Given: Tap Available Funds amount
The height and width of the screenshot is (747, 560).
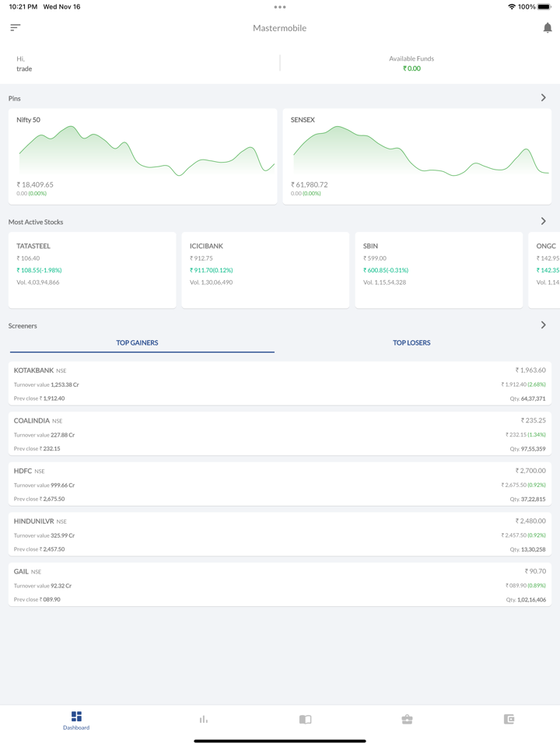Looking at the screenshot, I should click(411, 68).
